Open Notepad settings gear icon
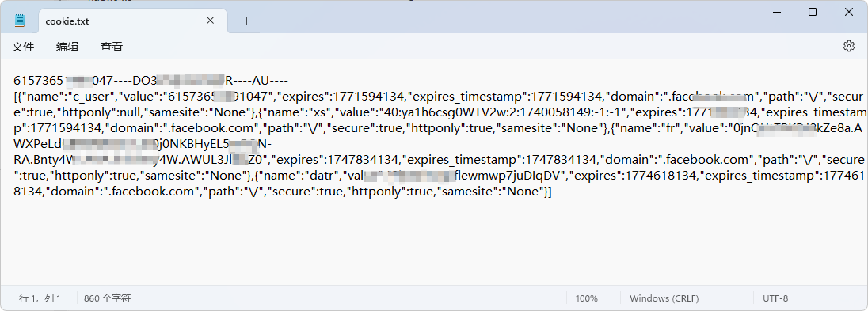This screenshot has height=311, width=868. pyautogui.click(x=849, y=46)
